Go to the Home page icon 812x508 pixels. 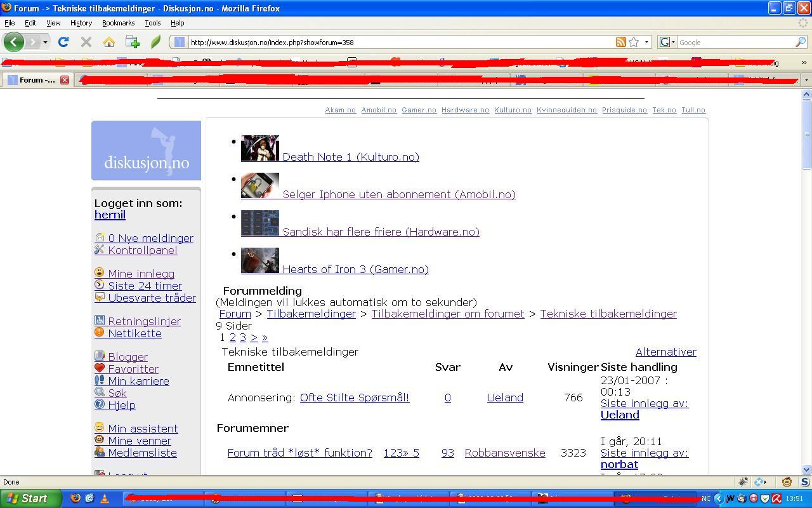[x=109, y=42]
